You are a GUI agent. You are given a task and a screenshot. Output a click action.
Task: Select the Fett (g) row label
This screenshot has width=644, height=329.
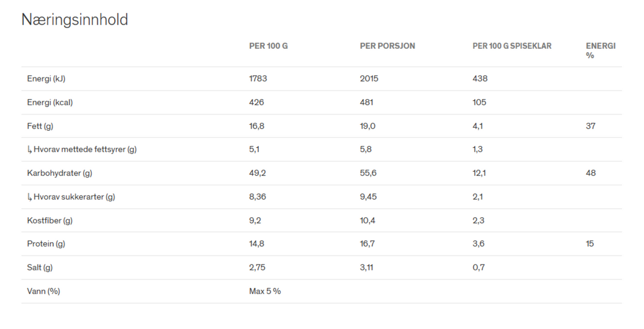40,126
